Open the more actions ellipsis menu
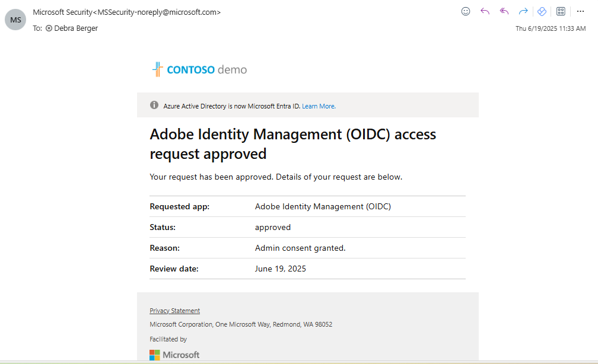Screen dimensions: 598x364 pos(580,11)
